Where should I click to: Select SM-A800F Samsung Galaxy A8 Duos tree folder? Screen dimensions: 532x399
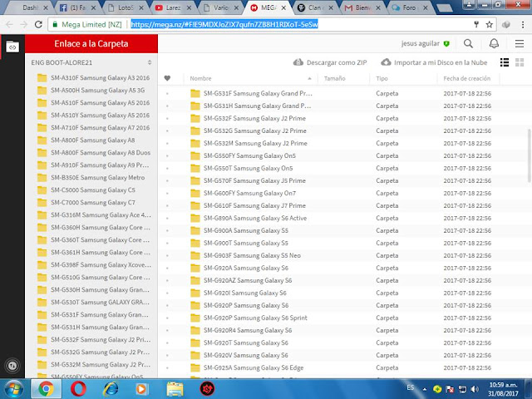(94, 153)
